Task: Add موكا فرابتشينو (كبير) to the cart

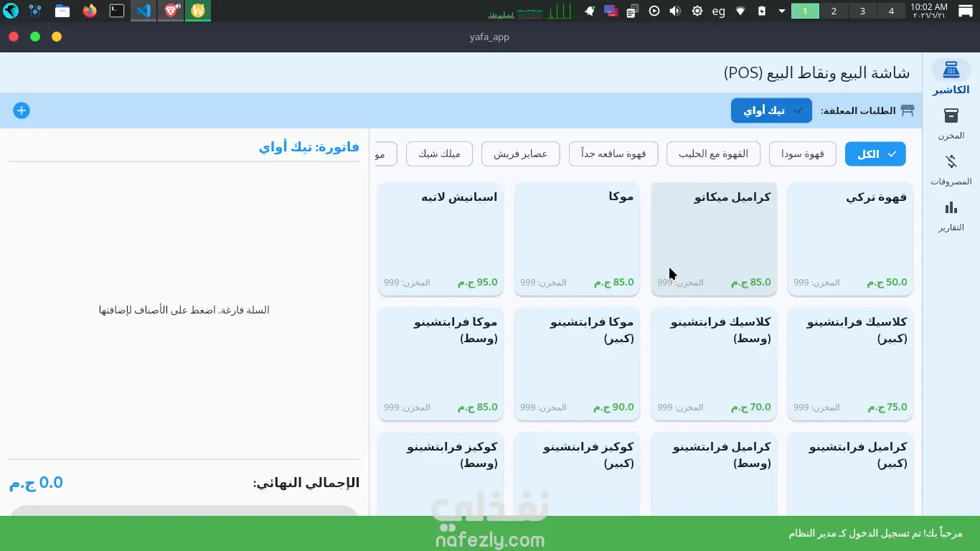Action: tap(577, 364)
